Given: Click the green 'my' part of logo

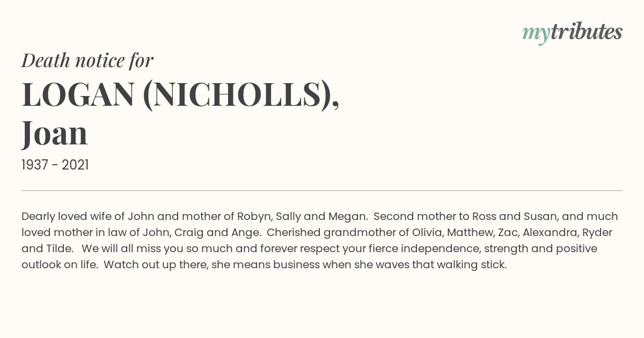Looking at the screenshot, I should 536,34.
